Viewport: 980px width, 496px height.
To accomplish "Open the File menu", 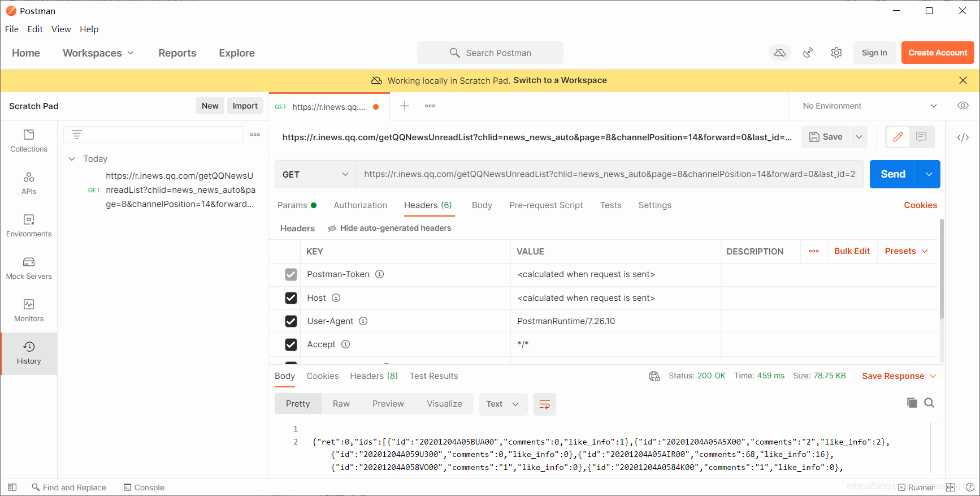I will [12, 29].
